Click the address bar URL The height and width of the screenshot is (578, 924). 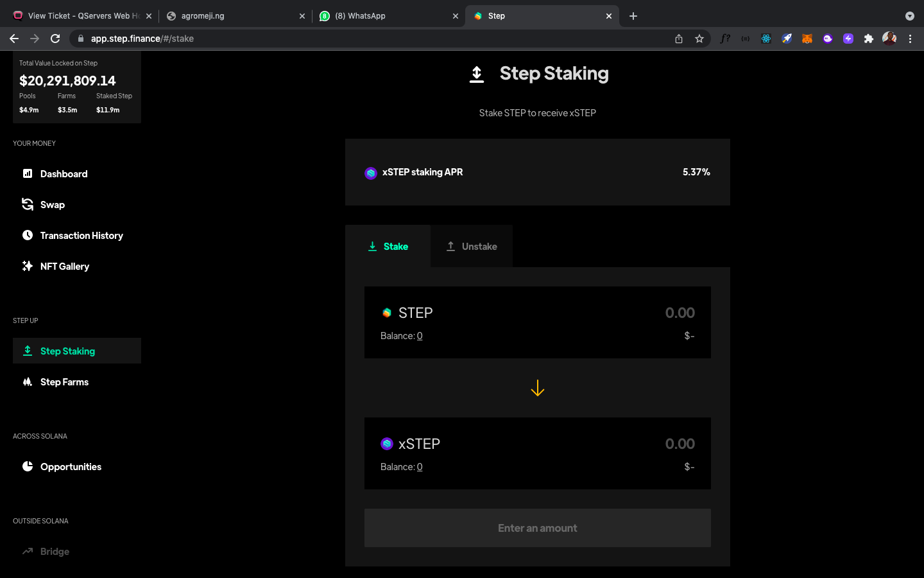click(x=142, y=39)
